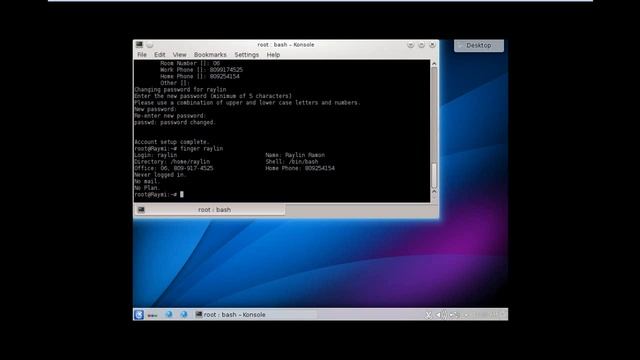
Task: Launch the second blue globe icon in panel
Action: pos(184,315)
